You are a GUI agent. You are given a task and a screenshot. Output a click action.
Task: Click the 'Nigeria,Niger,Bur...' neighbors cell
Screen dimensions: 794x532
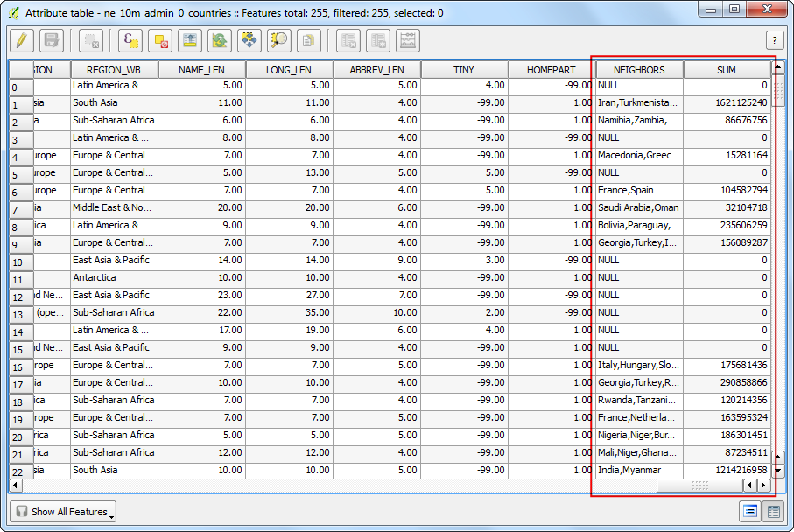click(639, 436)
